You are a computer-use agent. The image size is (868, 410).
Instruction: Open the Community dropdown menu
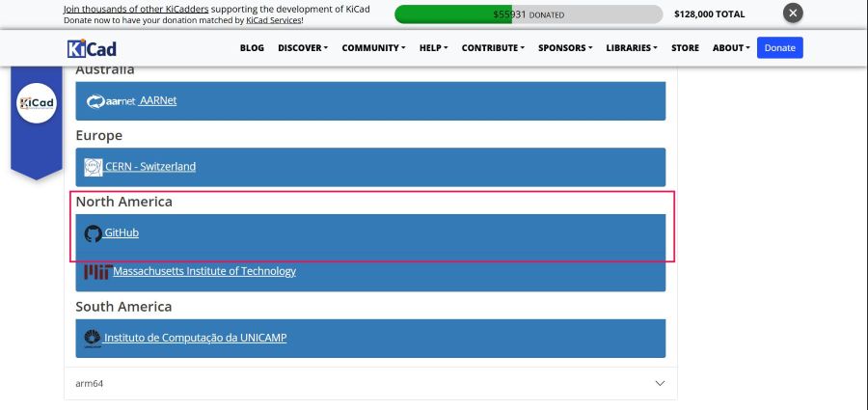click(x=373, y=48)
